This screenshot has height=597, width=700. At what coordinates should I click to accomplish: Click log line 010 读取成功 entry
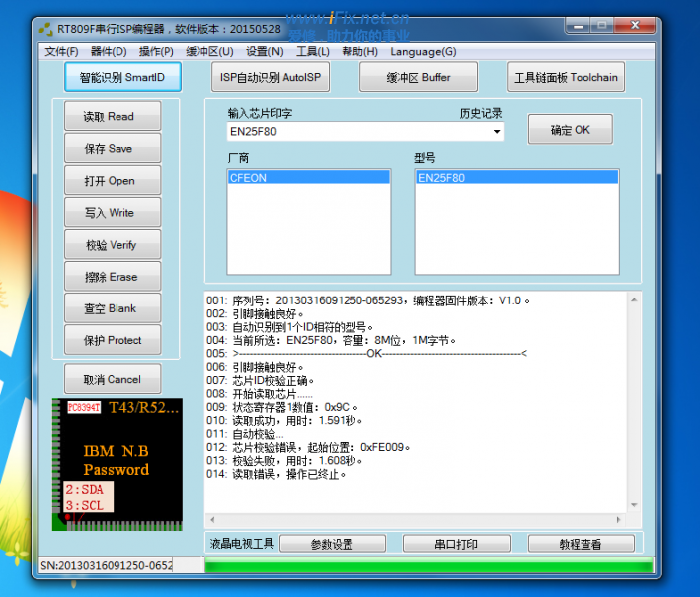click(285, 420)
